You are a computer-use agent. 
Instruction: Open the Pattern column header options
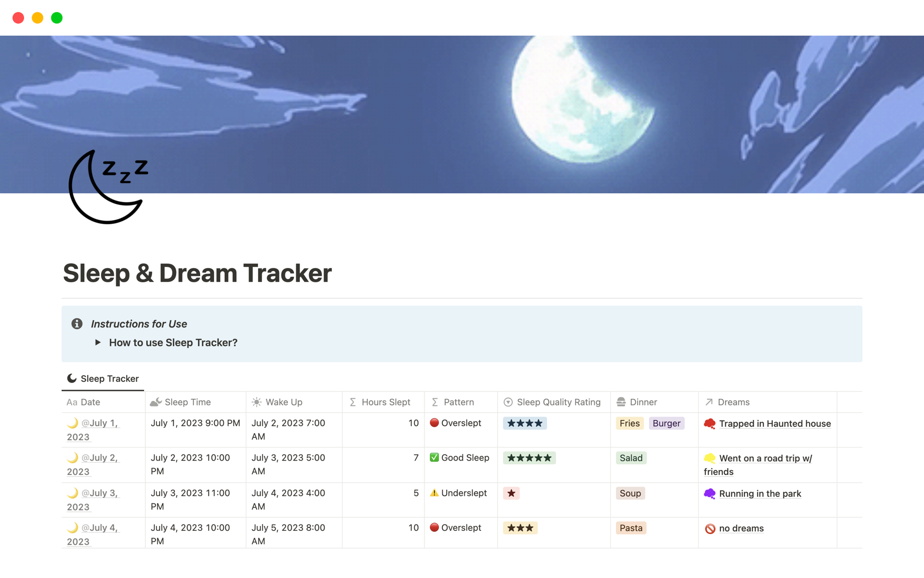458,402
